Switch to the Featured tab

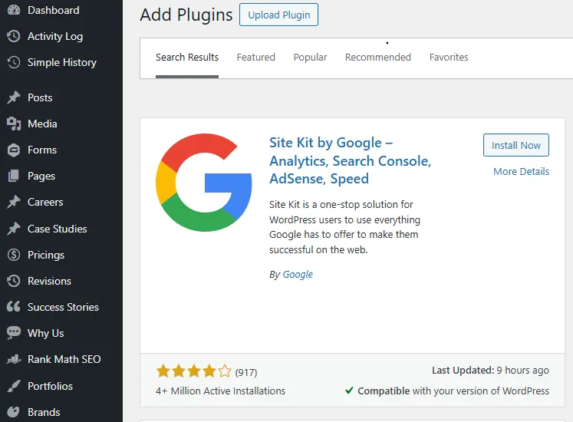point(256,57)
